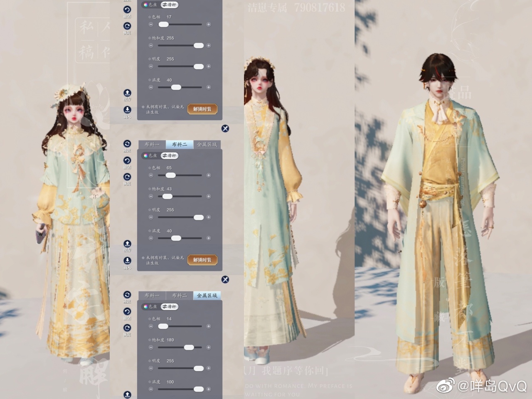Select the highlighted 布料二 tab
Viewport: 532px width, 399px height.
click(x=180, y=144)
